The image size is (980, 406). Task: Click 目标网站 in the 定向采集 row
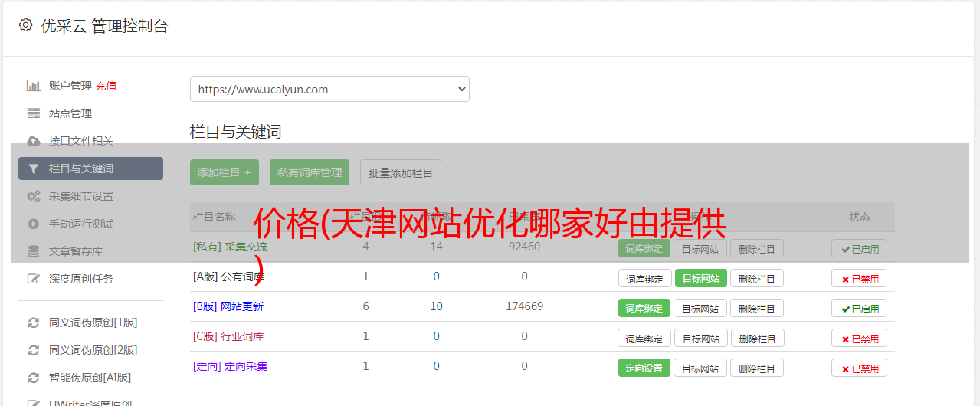point(700,368)
